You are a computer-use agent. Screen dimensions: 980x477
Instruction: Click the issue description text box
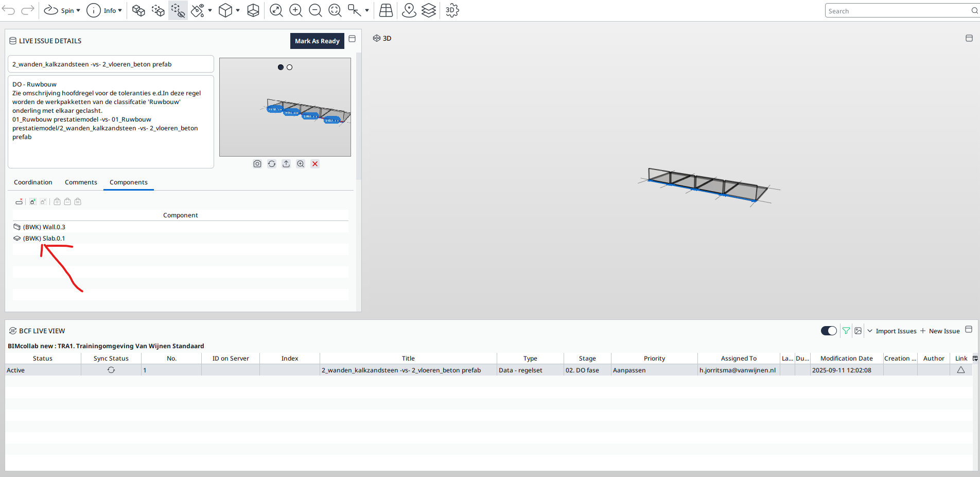111,122
